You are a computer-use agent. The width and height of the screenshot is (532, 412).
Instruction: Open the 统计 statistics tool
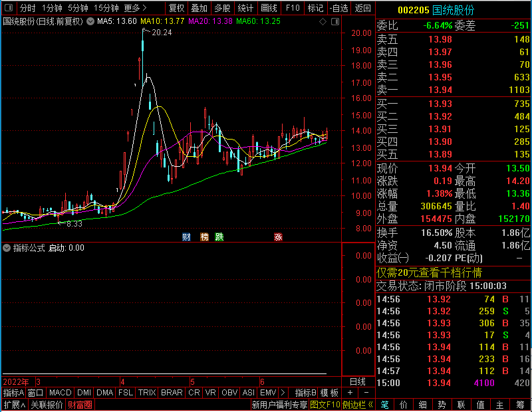pyautogui.click(x=245, y=8)
